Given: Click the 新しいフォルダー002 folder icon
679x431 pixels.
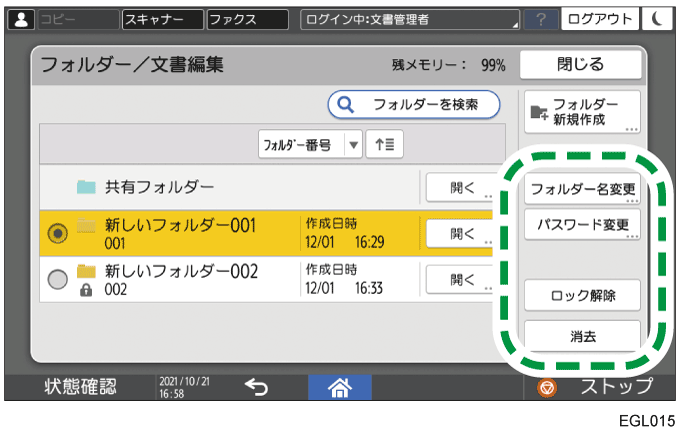Looking at the screenshot, I should [86, 272].
